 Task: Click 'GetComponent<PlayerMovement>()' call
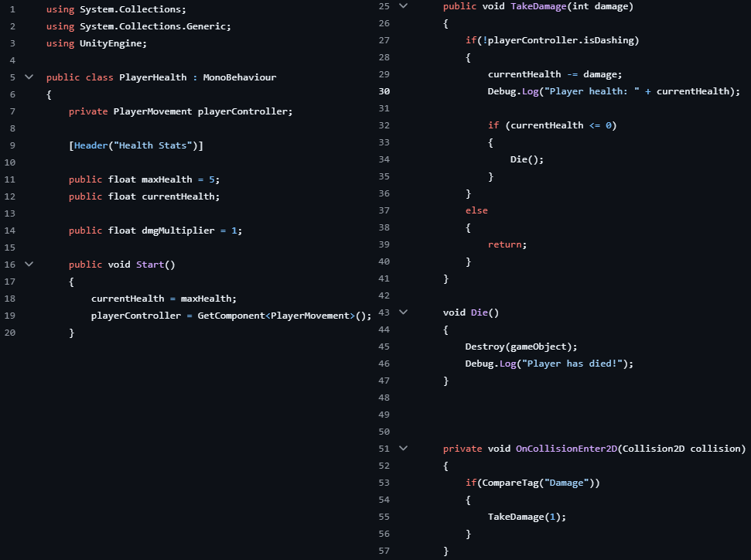(x=282, y=316)
